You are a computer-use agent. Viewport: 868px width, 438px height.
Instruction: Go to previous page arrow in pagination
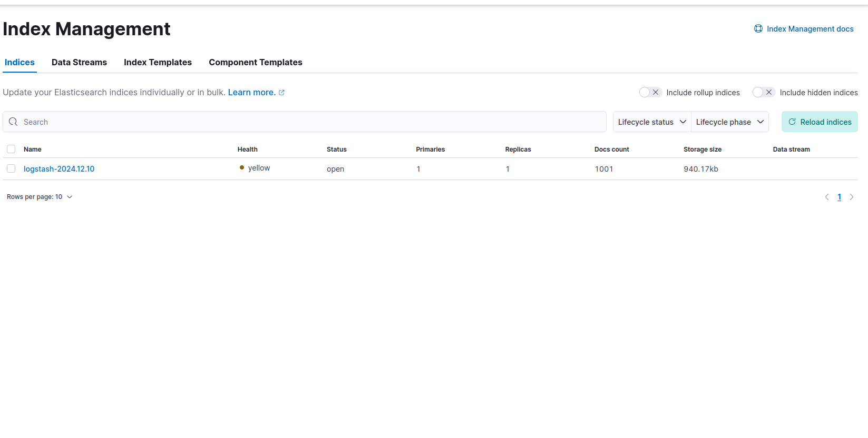[x=826, y=197]
